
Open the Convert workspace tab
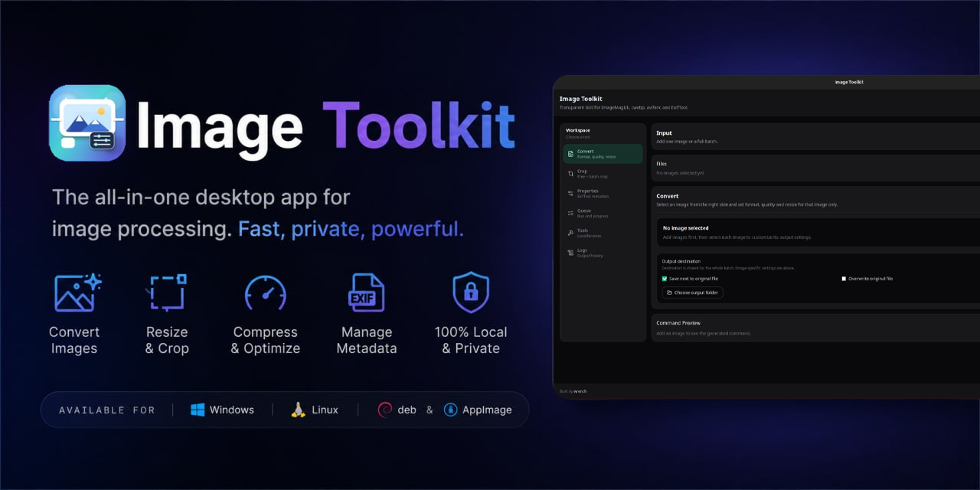coord(603,154)
